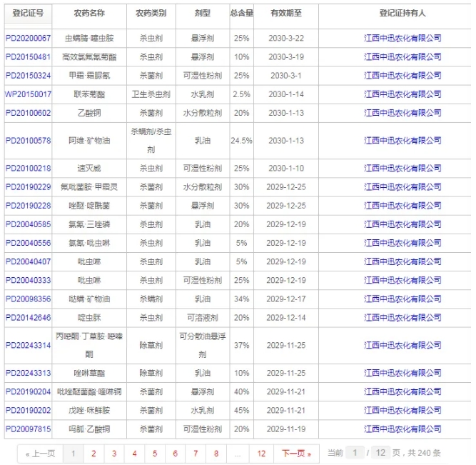Click content value 24.5%
The image size is (476, 465).
point(242,141)
